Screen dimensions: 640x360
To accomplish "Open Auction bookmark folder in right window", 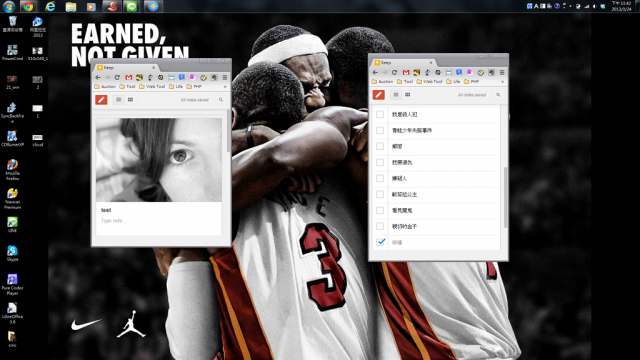I will coord(382,82).
